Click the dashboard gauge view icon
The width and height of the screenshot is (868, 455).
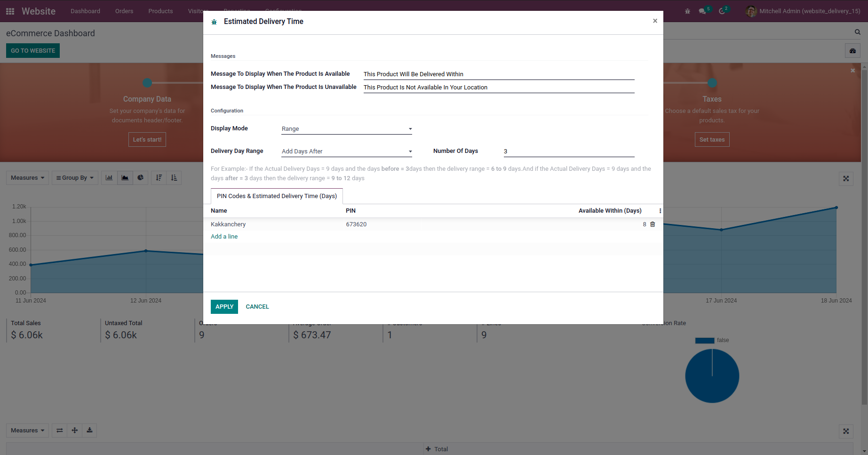point(852,51)
